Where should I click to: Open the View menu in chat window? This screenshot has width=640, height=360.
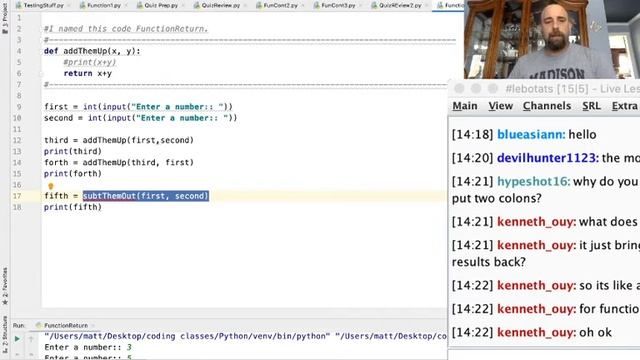coord(500,106)
